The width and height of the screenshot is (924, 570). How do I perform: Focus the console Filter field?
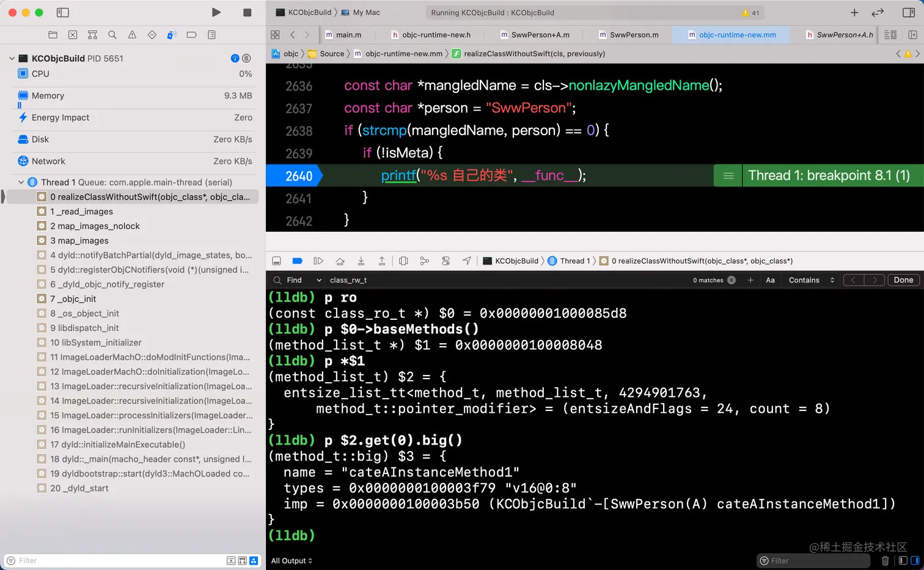pos(813,561)
